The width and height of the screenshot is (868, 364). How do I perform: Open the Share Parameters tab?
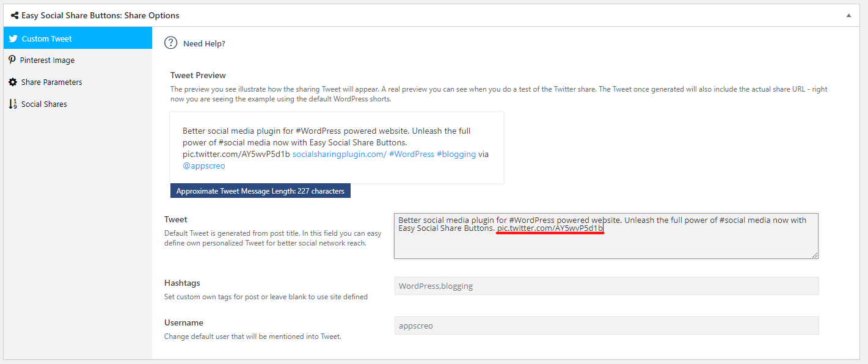click(x=51, y=82)
